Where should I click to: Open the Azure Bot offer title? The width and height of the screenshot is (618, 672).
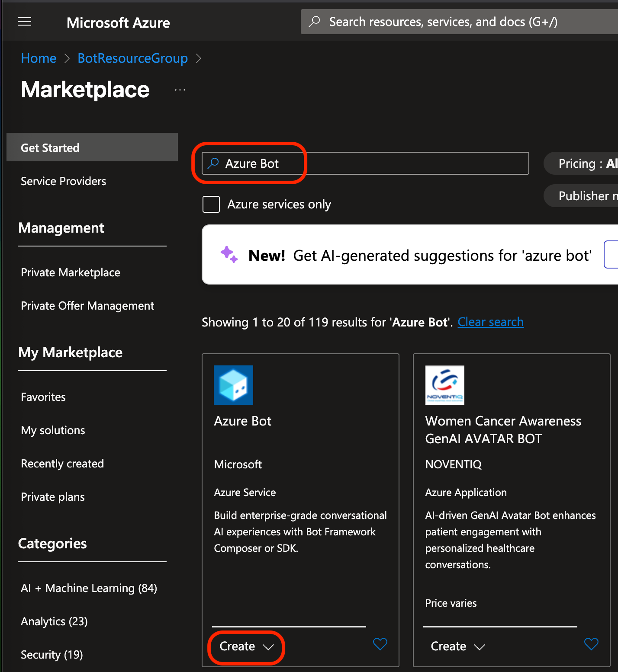(243, 421)
